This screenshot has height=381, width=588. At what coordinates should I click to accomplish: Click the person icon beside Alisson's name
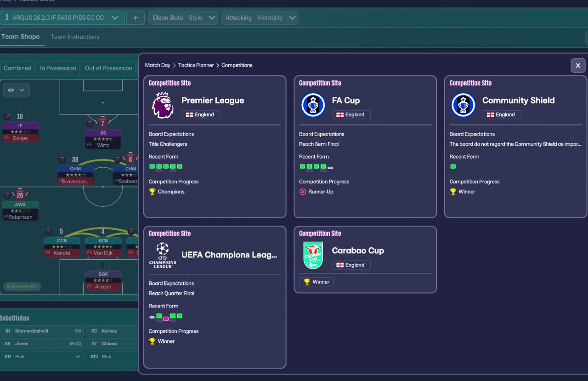pos(89,286)
